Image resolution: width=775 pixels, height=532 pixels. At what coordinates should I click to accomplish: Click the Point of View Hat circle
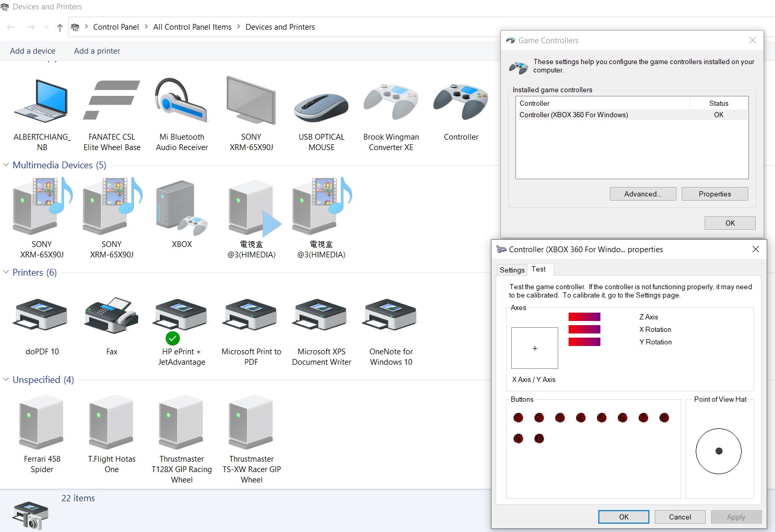point(719,451)
